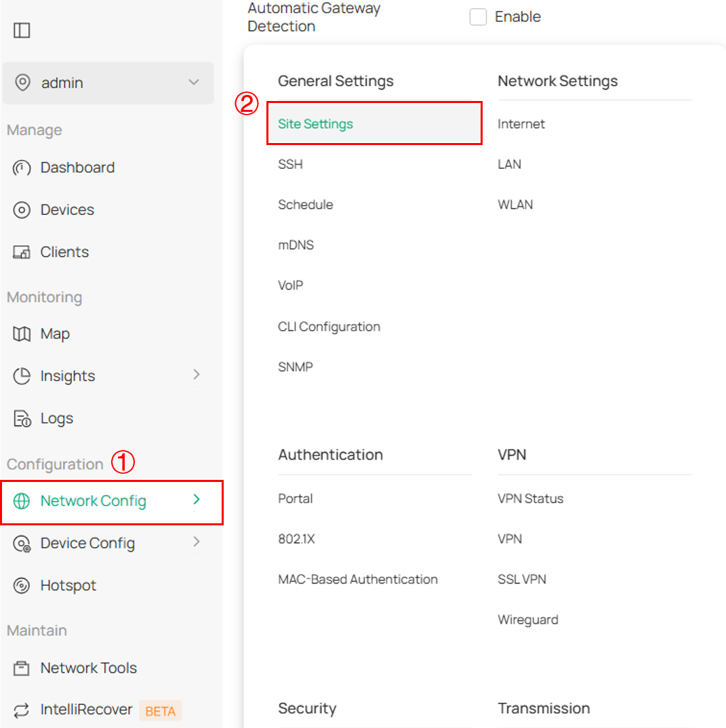Select the Devices icon in the sidebar
Screen dimensions: 726x728
[x=22, y=209]
